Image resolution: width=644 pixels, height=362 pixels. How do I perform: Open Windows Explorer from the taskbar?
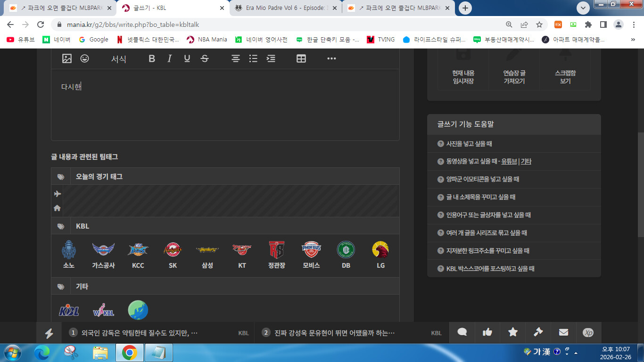[x=100, y=353]
